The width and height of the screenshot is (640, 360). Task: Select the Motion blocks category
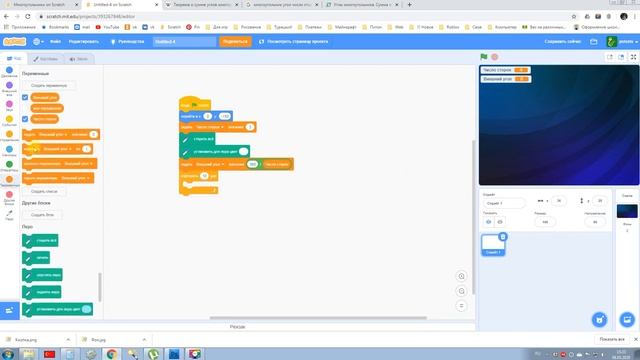(x=9, y=72)
